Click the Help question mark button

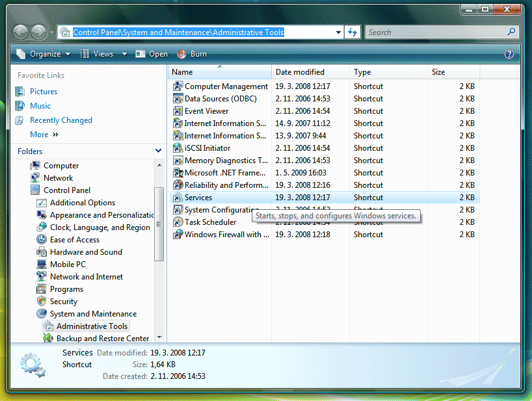(509, 54)
